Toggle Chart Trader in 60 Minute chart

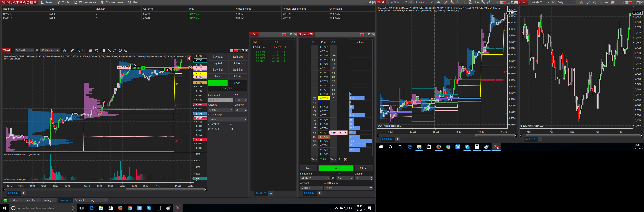click(477, 2)
